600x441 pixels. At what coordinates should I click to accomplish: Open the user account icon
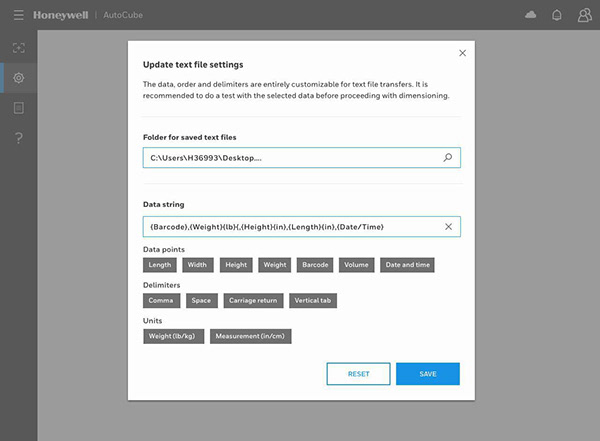tap(584, 15)
